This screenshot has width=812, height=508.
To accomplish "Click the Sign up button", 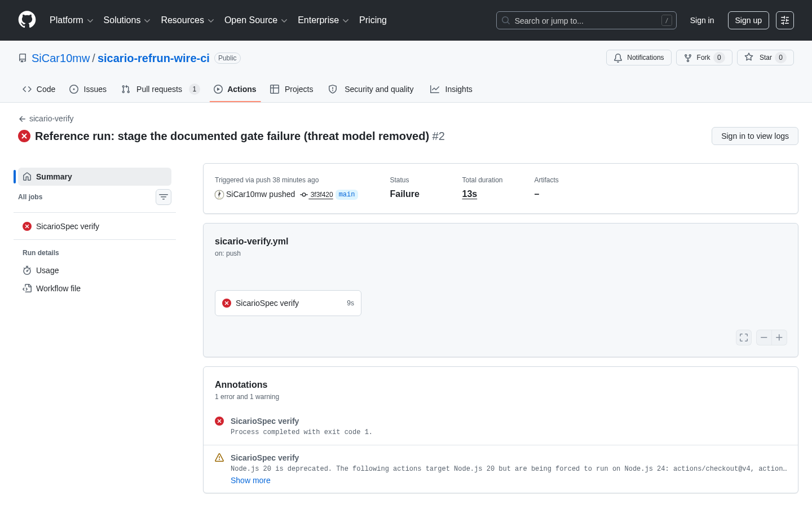I will pos(748,20).
